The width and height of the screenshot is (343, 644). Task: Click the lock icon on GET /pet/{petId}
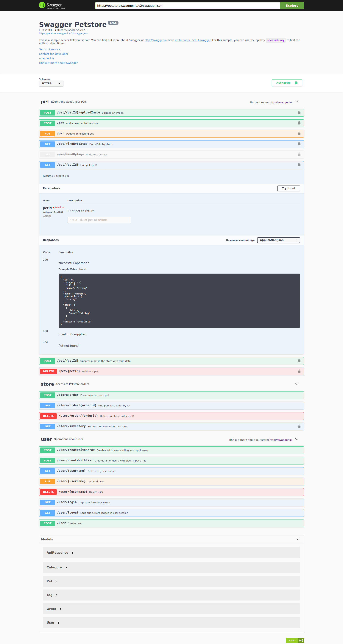[299, 165]
